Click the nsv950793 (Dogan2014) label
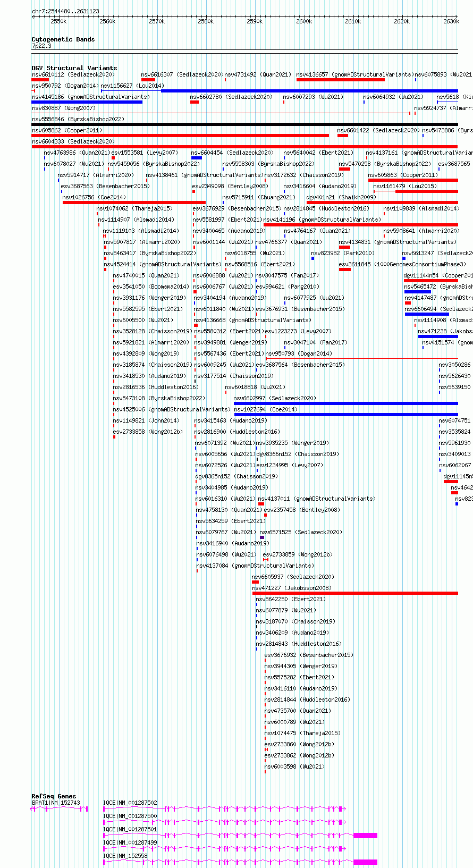The image size is (473, 868). point(299,353)
